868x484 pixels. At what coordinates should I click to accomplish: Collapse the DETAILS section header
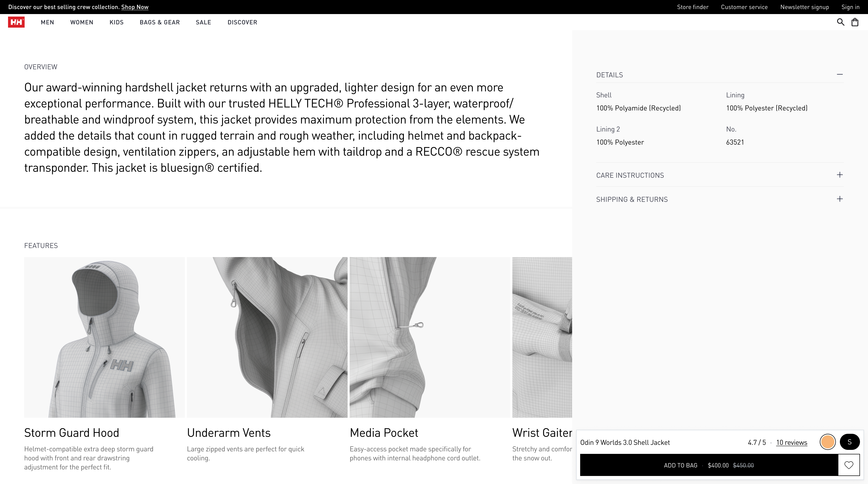pyautogui.click(x=610, y=75)
